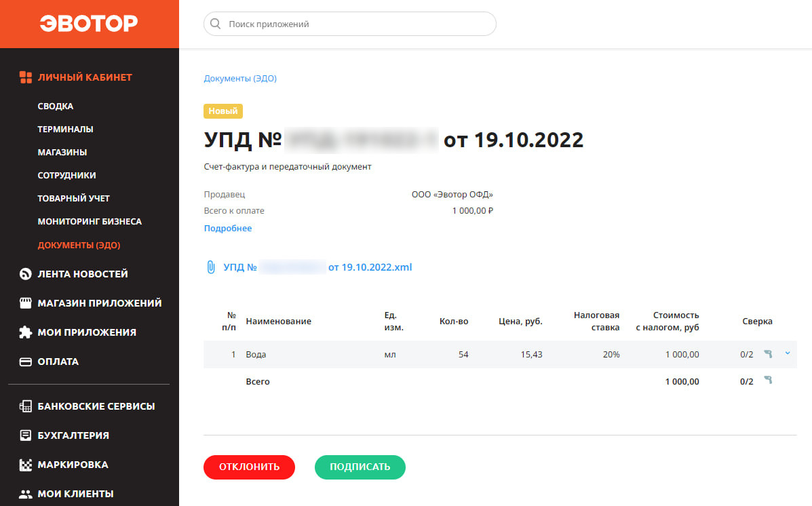Viewport: 812px width, 506px height.
Task: Click the scanner icon in Вода row
Action: point(768,354)
